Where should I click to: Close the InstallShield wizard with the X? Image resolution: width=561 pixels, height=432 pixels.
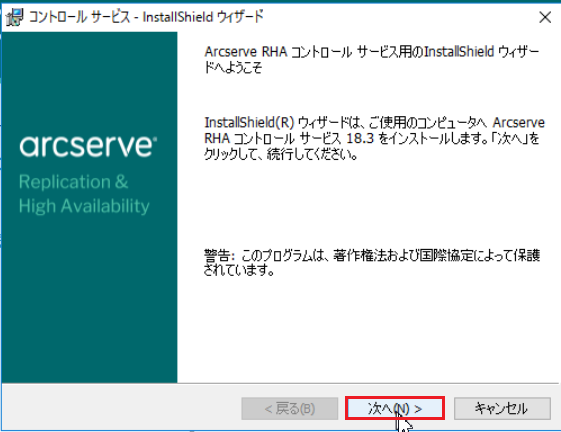point(545,17)
